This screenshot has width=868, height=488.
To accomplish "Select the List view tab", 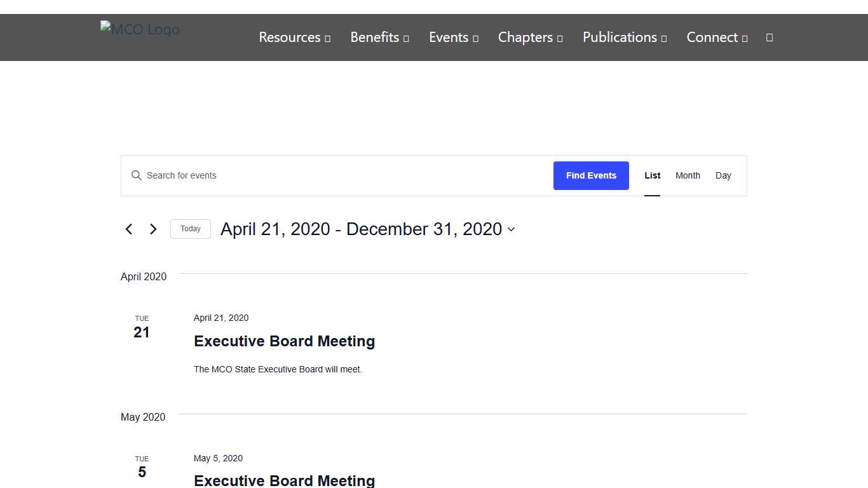I will coord(653,176).
